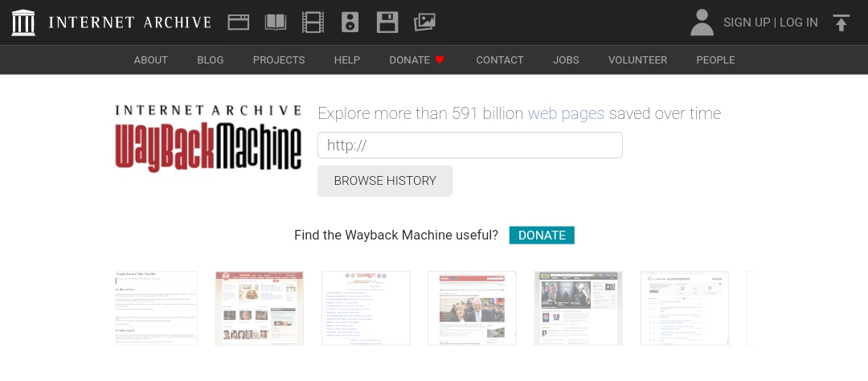The image size is (868, 381).
Task: Click the Upload arrow icon
Action: pyautogui.click(x=841, y=23)
